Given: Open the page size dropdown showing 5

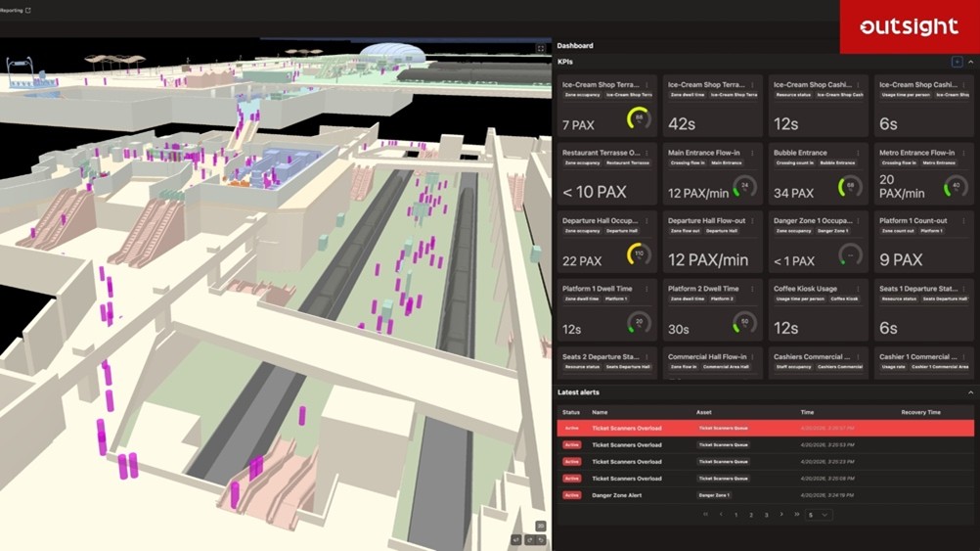Looking at the screenshot, I should 819,515.
